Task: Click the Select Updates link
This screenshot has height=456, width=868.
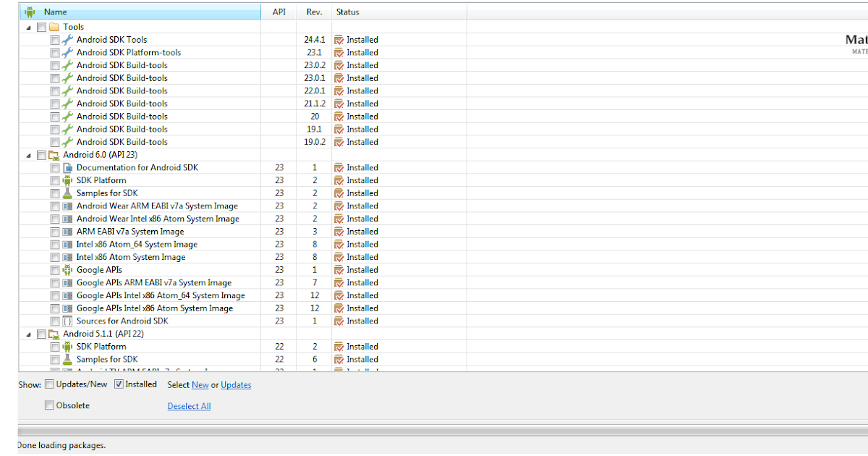Action: (x=236, y=385)
